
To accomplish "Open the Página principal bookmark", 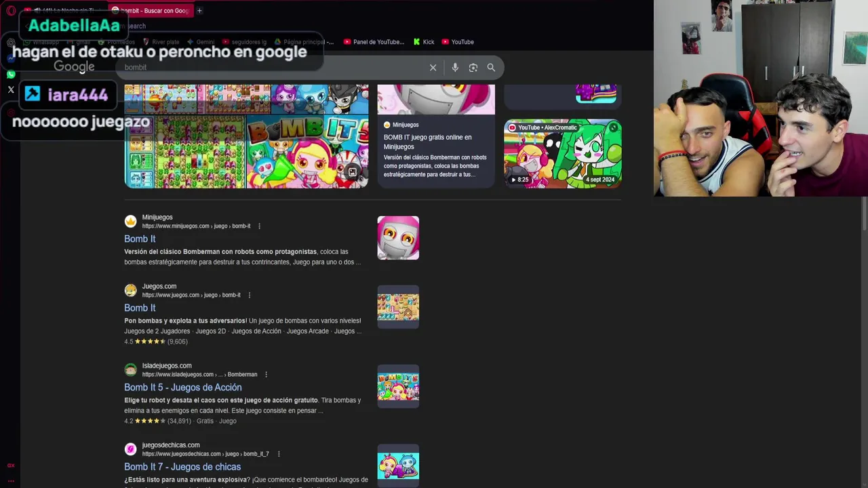I will pos(304,42).
